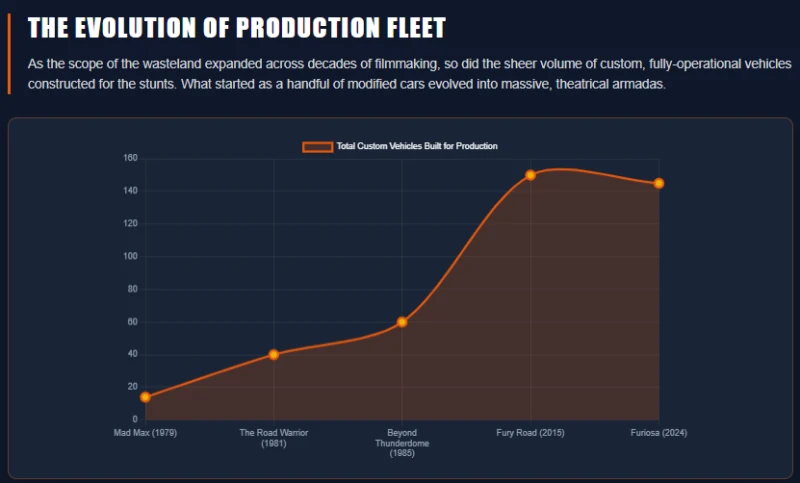Viewport: 800px width, 483px height.
Task: Select the Beyond Thunderdome data point
Action: 402,322
